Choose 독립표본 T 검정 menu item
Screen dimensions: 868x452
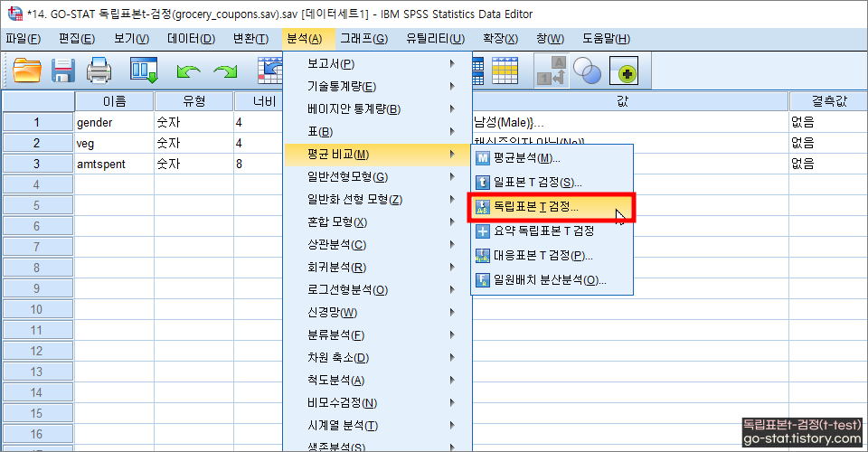552,207
